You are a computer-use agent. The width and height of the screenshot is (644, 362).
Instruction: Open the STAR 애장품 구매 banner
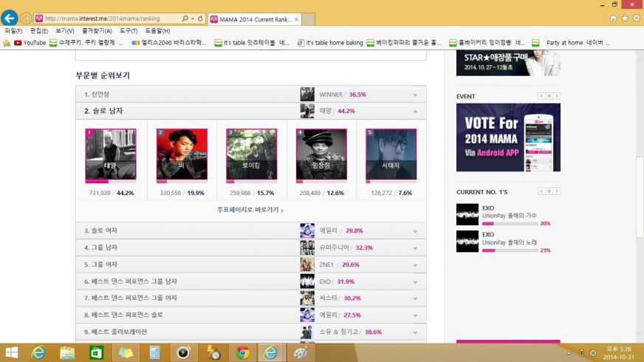pos(508,63)
